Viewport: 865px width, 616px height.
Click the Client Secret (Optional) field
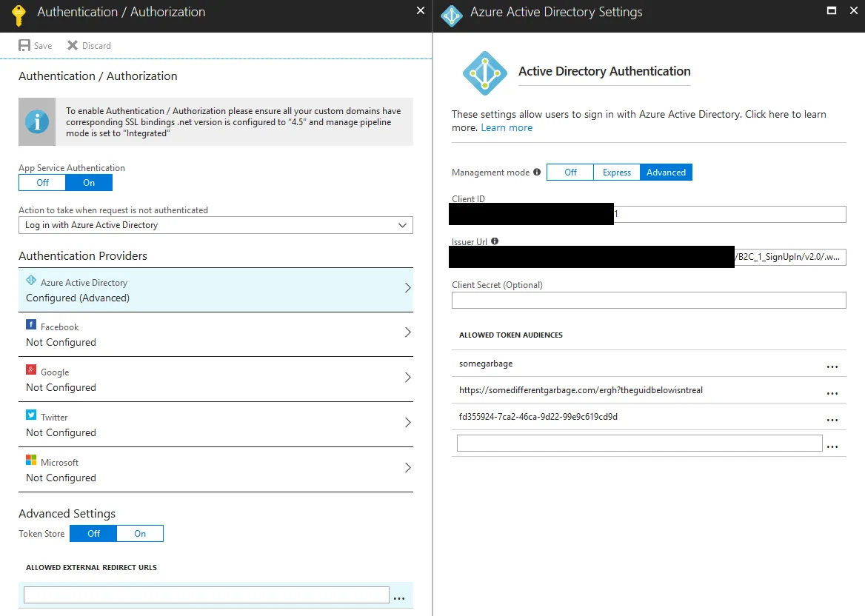[x=649, y=300]
